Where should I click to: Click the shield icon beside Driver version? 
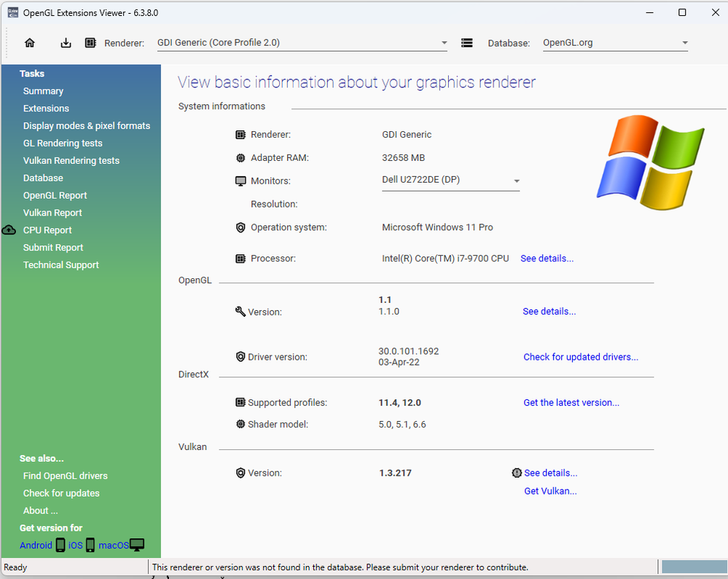(x=240, y=357)
